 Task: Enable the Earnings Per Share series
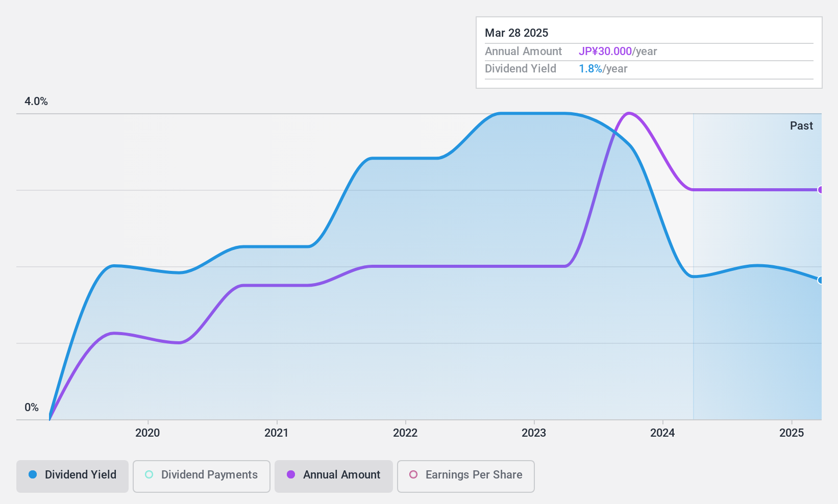(466, 476)
